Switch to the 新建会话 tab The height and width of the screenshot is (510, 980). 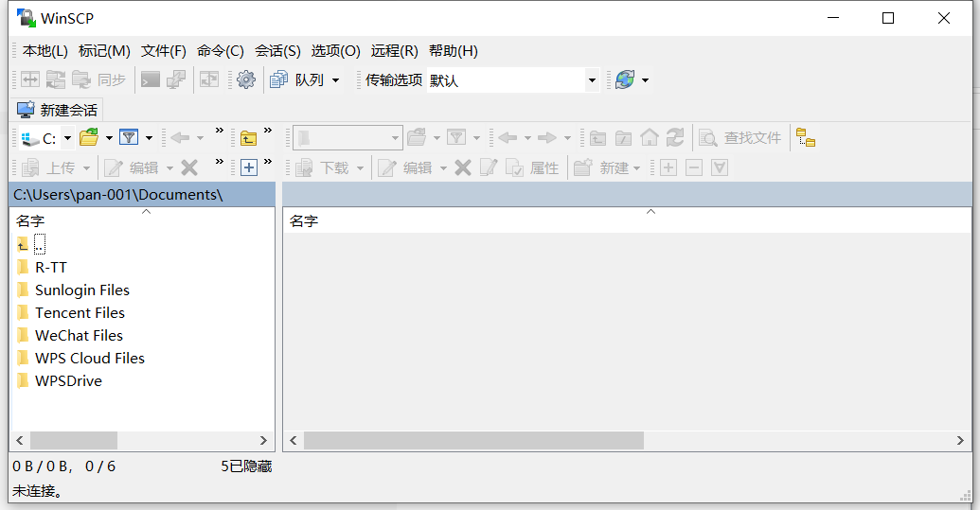(57, 110)
